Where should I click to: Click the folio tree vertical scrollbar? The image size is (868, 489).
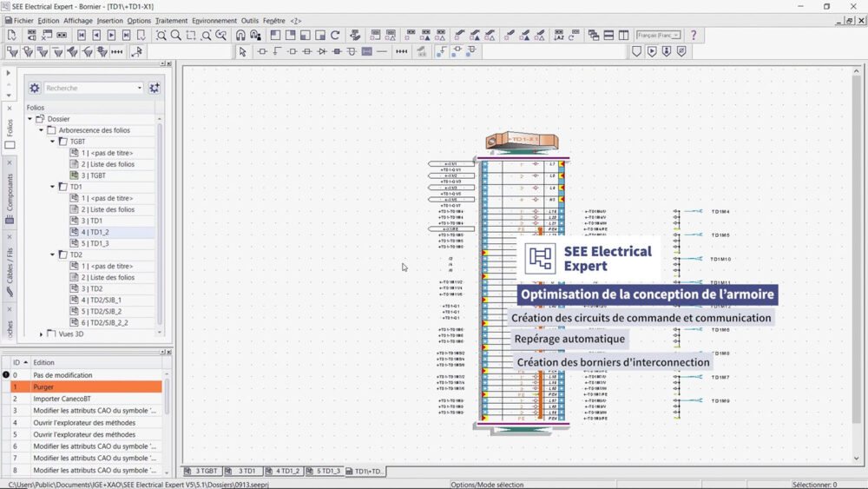[x=160, y=226]
